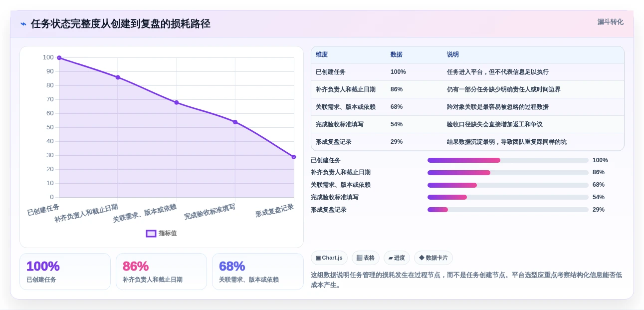Viewport: 644px width, 310px height.
Task: Click the 29% value in the table
Action: [x=397, y=142]
